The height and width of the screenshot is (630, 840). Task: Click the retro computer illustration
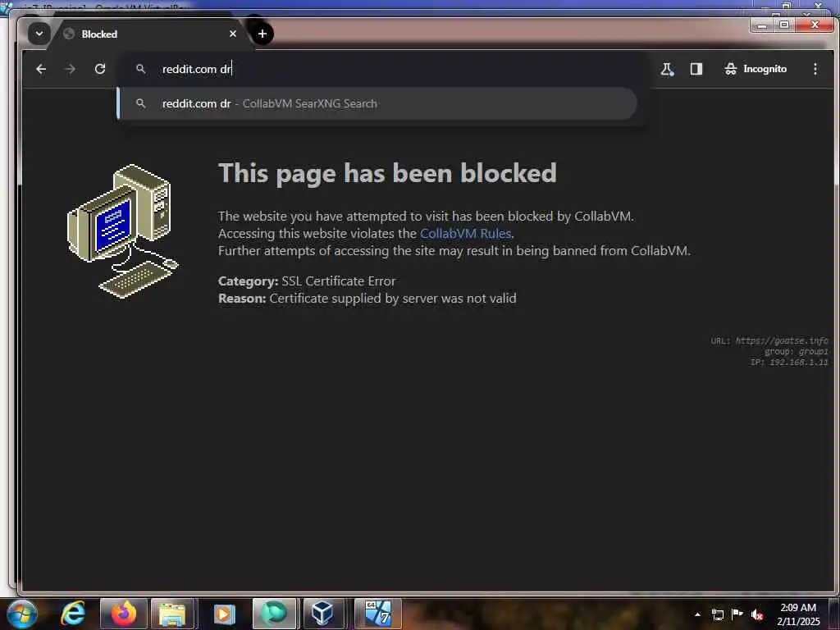123,231
